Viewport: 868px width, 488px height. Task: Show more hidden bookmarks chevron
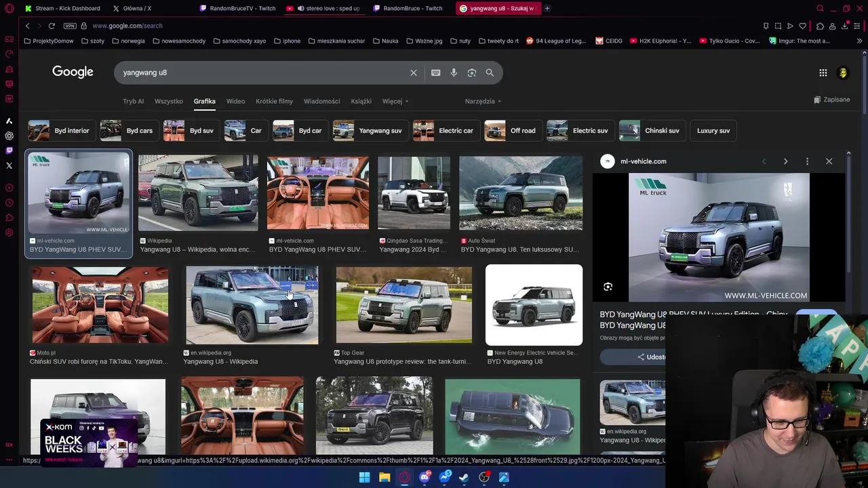859,41
